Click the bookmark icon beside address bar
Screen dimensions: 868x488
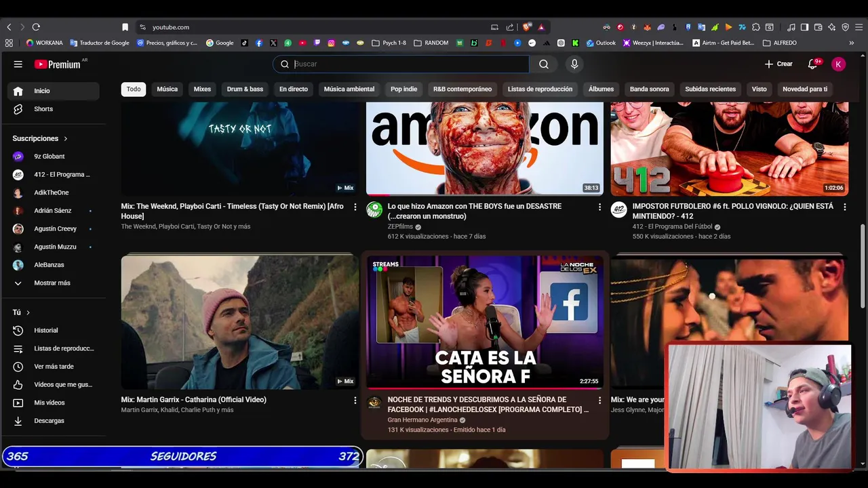[125, 27]
